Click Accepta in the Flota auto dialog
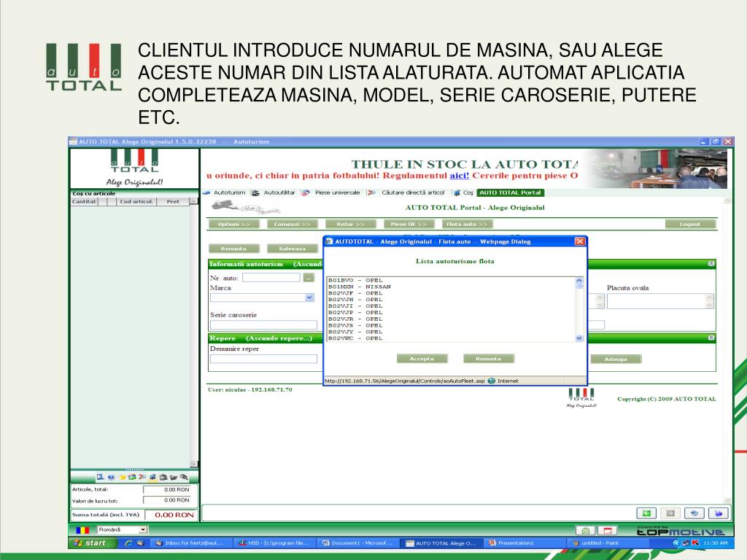Image resolution: width=747 pixels, height=560 pixels. click(x=422, y=359)
